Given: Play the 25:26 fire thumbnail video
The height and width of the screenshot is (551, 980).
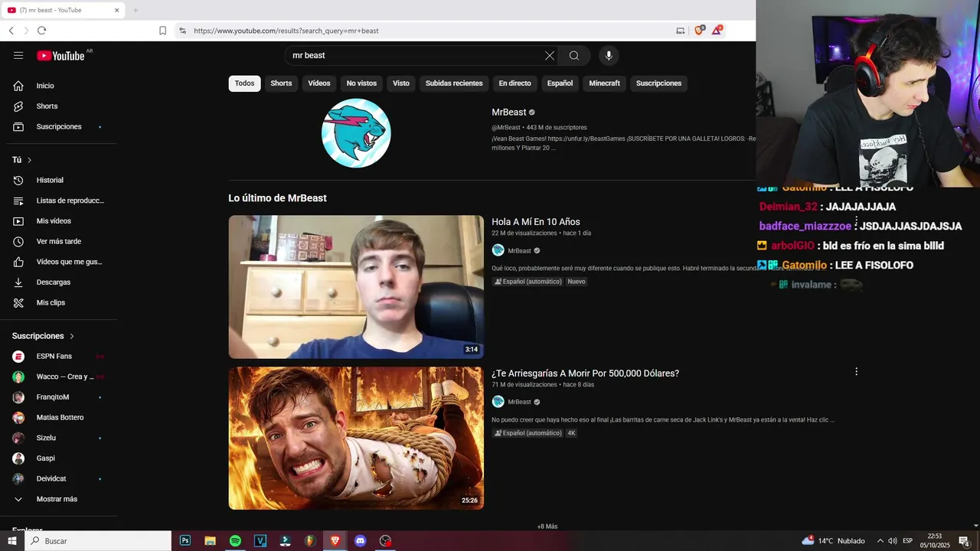Looking at the screenshot, I should (x=356, y=439).
